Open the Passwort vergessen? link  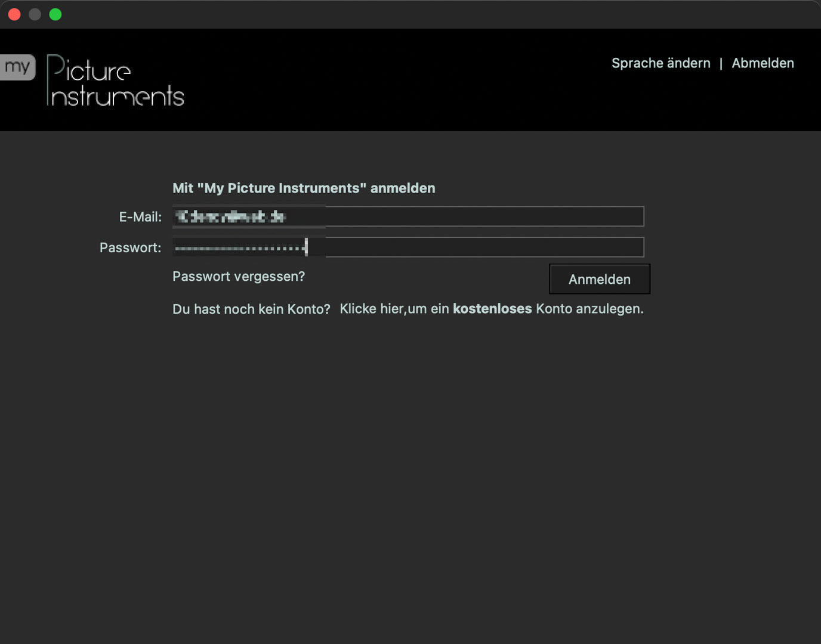pyautogui.click(x=239, y=277)
